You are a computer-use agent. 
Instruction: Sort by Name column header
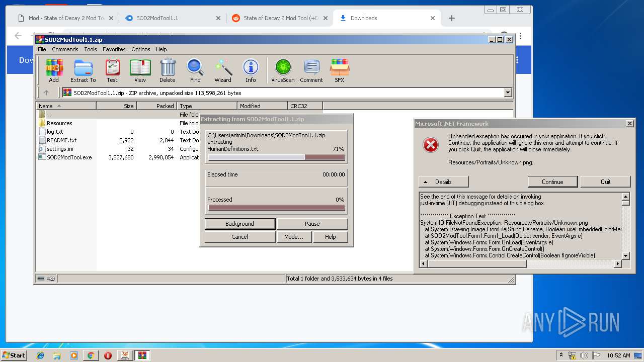(66, 106)
